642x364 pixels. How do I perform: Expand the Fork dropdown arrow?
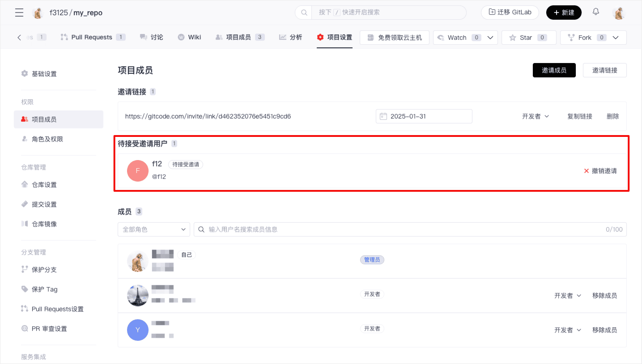pyautogui.click(x=616, y=38)
